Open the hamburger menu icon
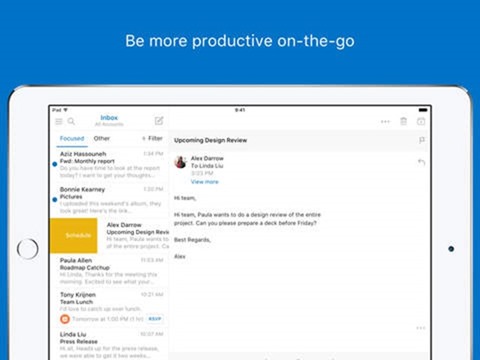Screen dimensions: 480x360 pos(59,121)
